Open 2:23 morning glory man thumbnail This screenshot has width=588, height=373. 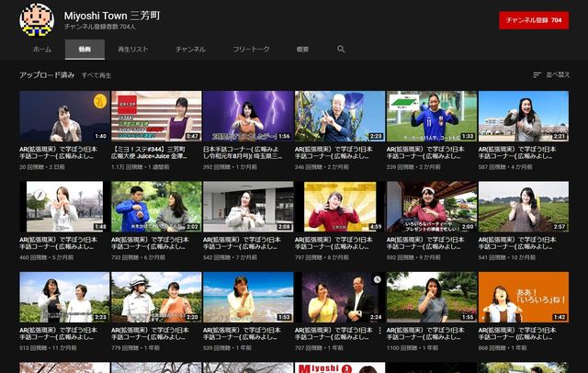(x=340, y=116)
